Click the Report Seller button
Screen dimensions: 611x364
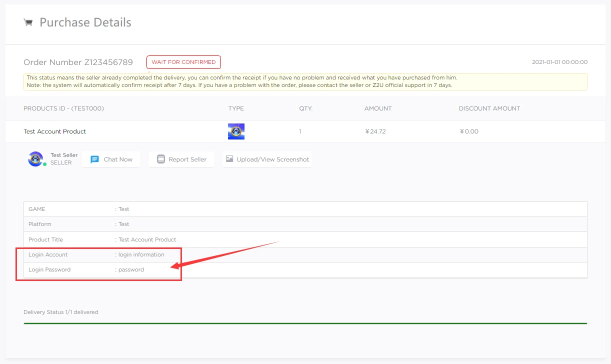click(181, 158)
